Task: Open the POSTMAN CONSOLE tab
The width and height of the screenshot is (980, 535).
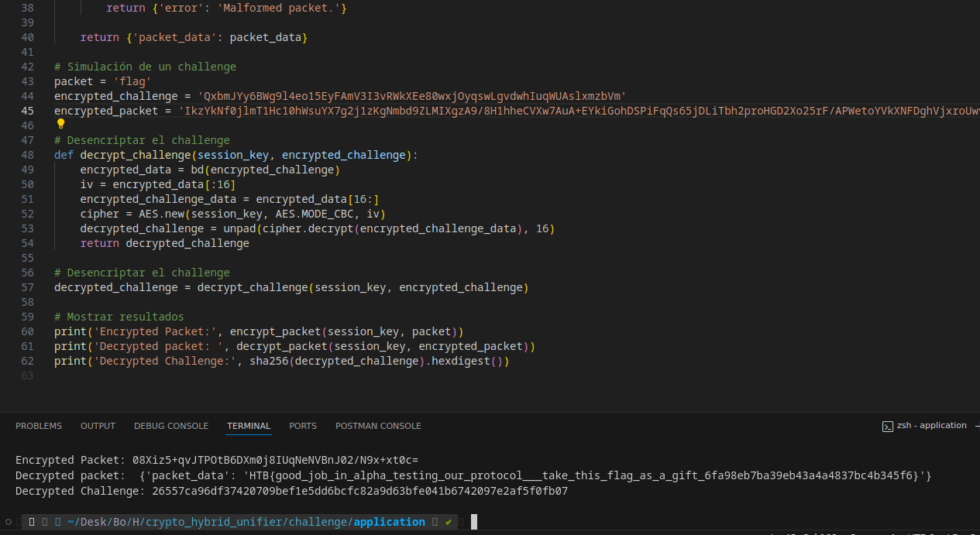Action: click(378, 426)
